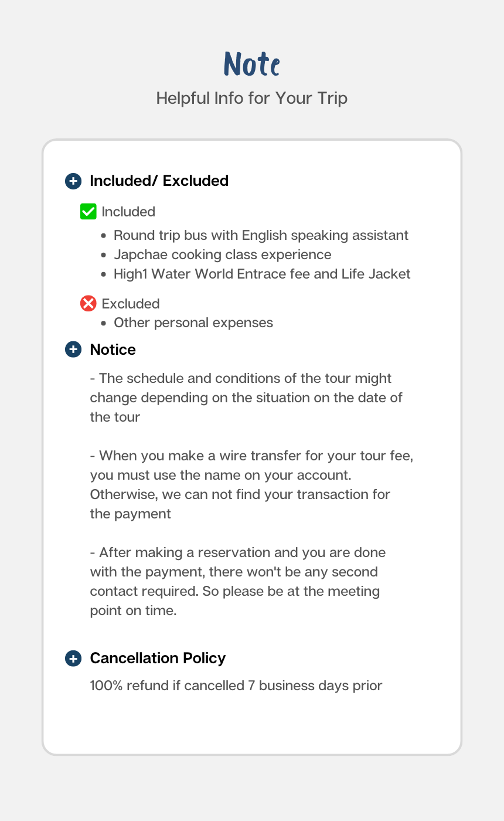Click the Included label text

[x=128, y=212]
